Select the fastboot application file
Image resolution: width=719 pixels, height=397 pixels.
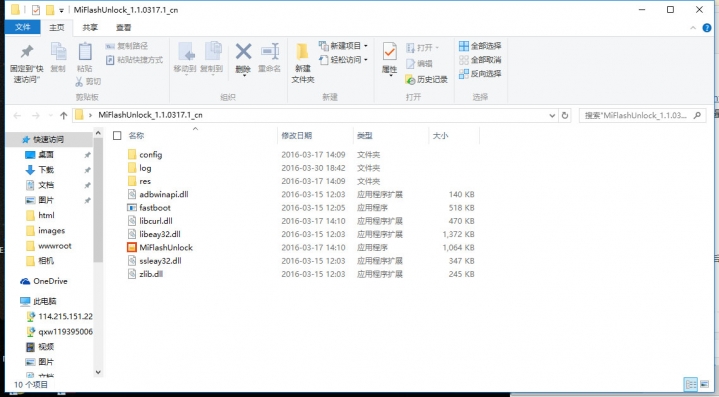155,208
